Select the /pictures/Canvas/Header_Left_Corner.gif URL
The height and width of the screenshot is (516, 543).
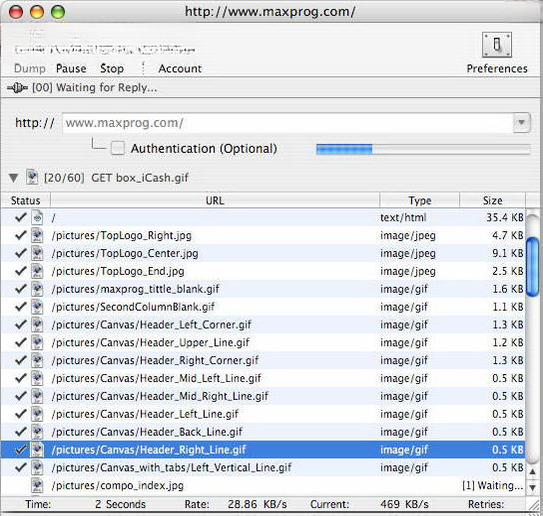[x=151, y=324]
